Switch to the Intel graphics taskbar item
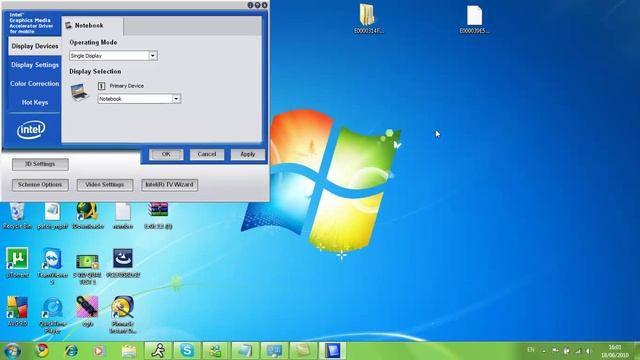This screenshot has width=640, height=360. [x=332, y=351]
